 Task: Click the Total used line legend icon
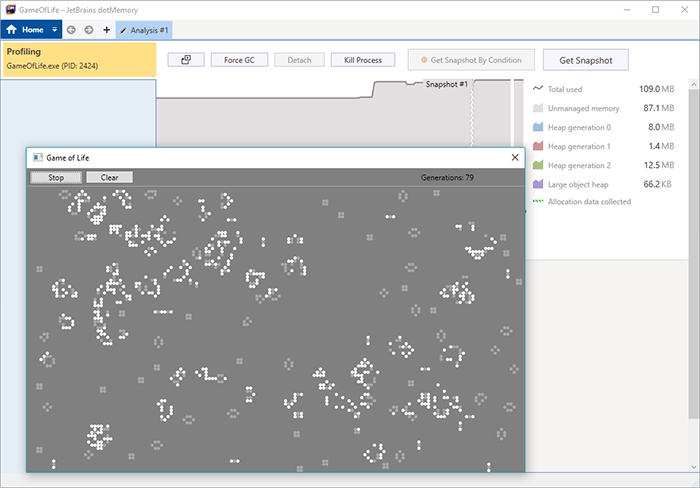pos(538,89)
